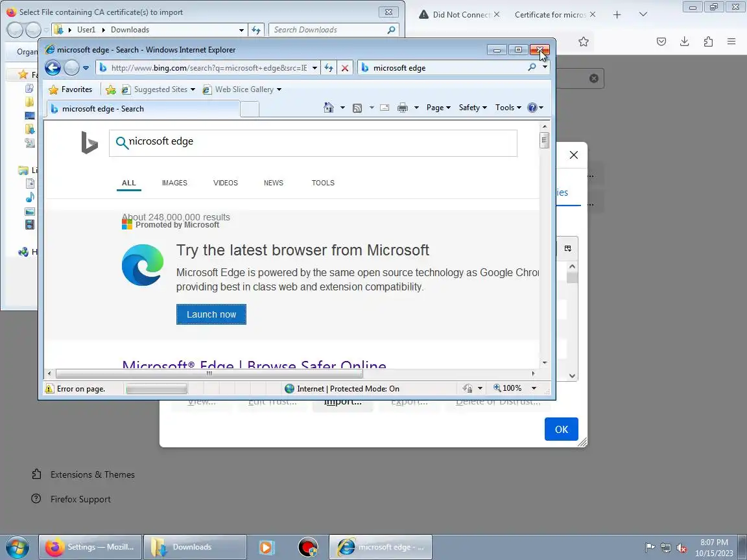
Task: Click the refresh icon beside the IE address bar
Action: [329, 67]
